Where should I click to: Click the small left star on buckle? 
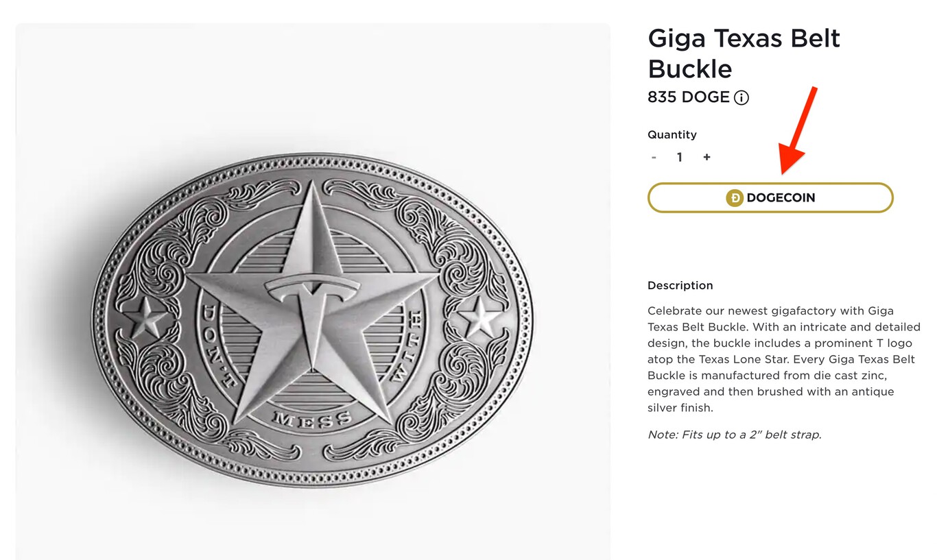click(x=146, y=318)
